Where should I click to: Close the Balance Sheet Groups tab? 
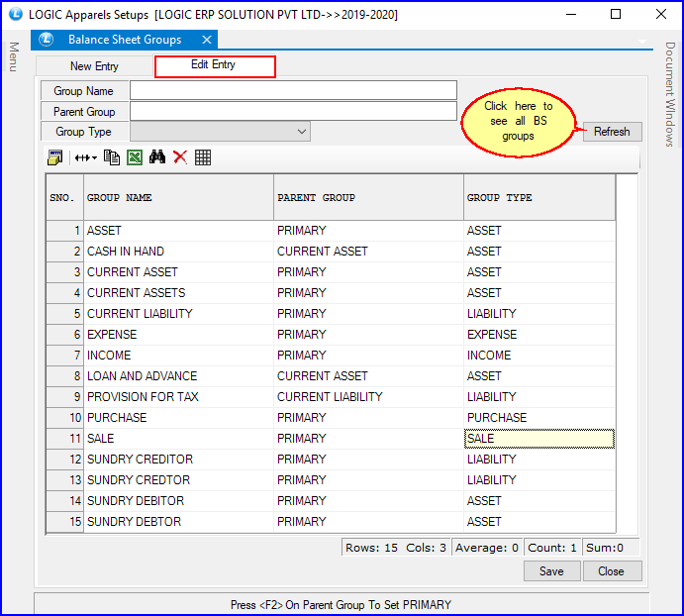pos(207,40)
